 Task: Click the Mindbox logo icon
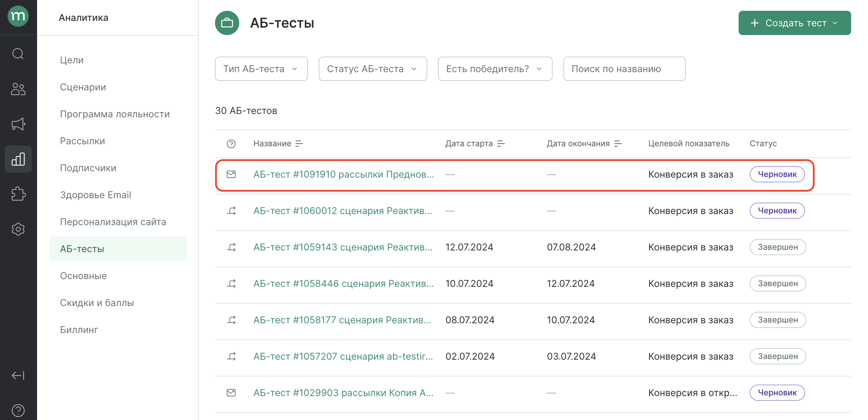tap(18, 16)
